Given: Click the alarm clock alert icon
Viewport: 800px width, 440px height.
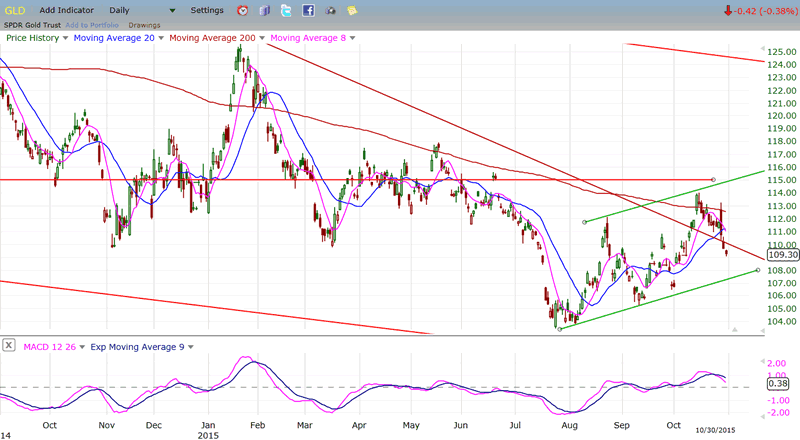Looking at the screenshot, I should pos(243,10).
